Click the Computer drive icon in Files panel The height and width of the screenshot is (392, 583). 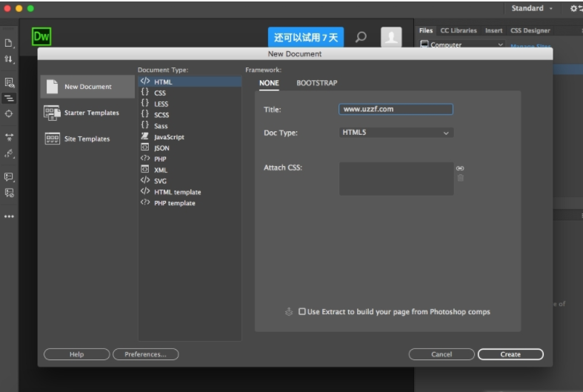tap(424, 44)
